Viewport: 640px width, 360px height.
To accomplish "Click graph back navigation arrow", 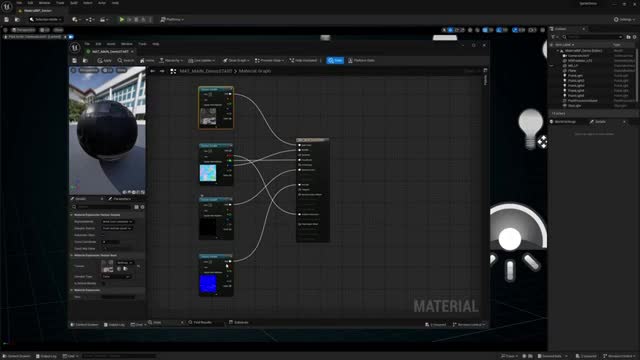I will point(153,71).
